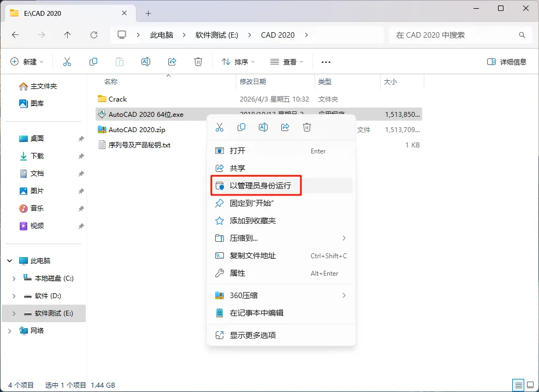Switch to details list view icon
The image size is (539, 392).
point(518,385)
